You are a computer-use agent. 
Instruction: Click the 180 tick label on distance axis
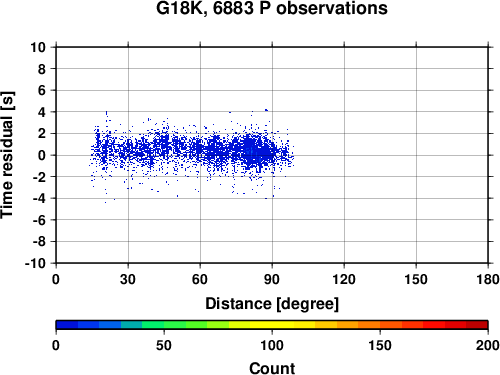click(x=488, y=279)
